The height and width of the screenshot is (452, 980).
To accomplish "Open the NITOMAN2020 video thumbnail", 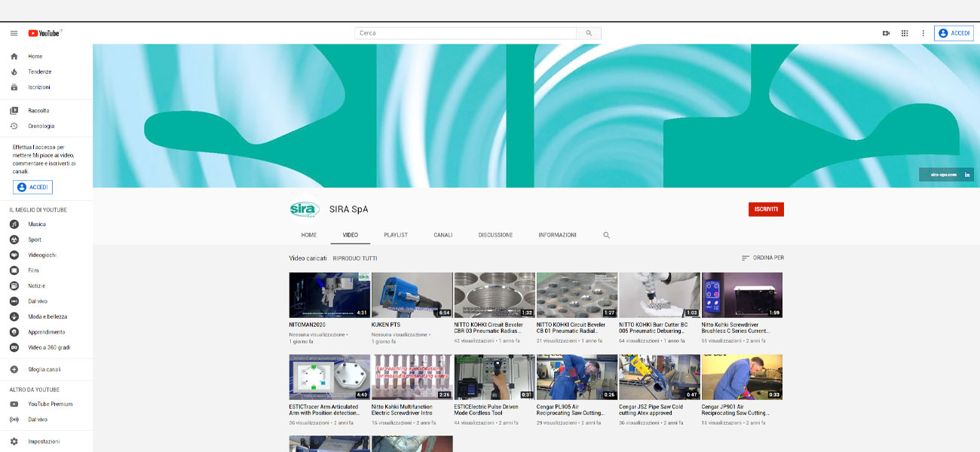I will [x=329, y=295].
